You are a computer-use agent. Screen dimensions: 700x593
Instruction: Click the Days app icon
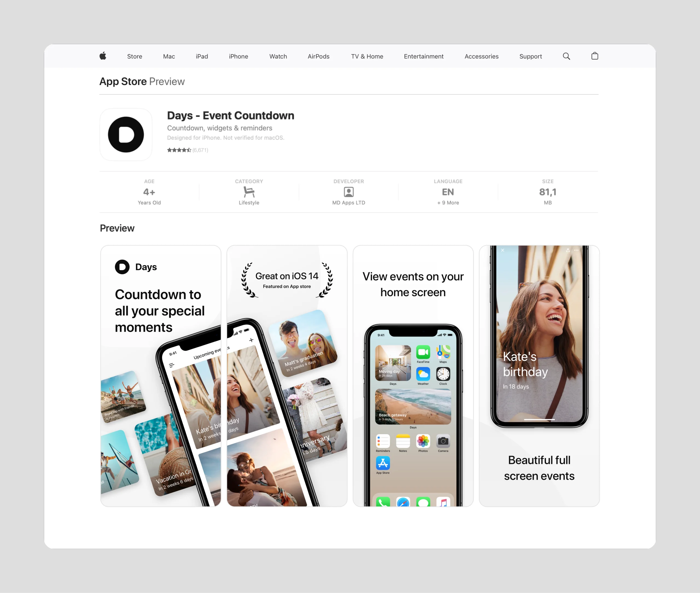[x=126, y=135]
